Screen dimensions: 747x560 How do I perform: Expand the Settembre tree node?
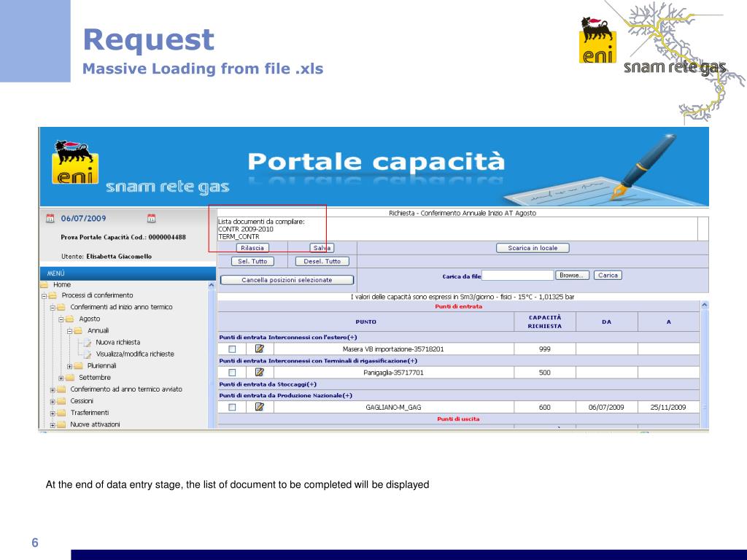61,378
